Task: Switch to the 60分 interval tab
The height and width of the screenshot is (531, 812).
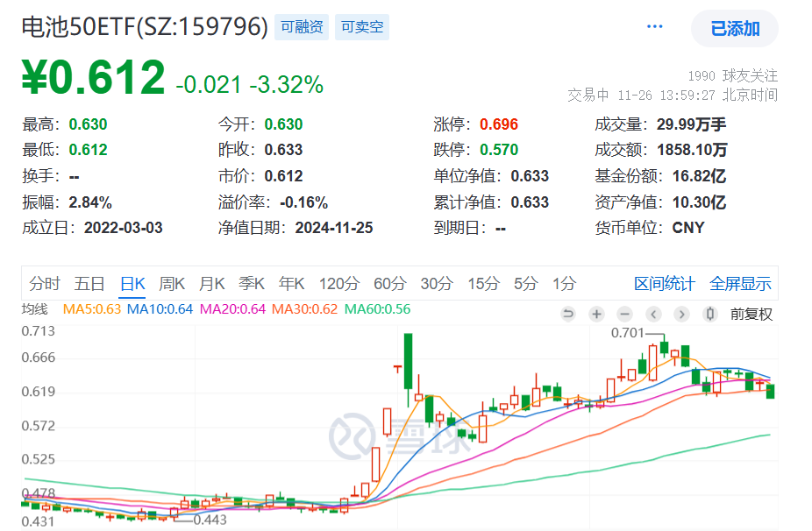Action: 390,284
